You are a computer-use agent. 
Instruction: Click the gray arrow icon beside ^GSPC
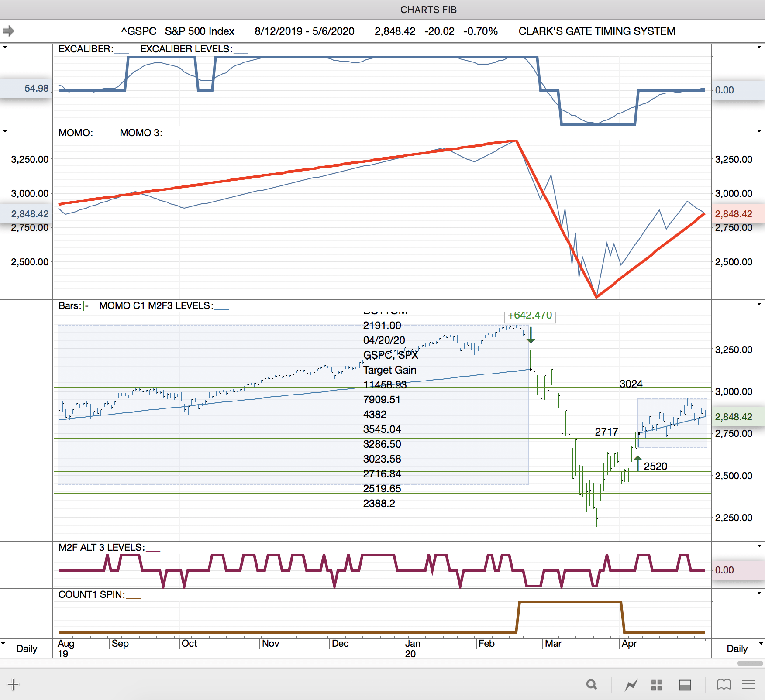tap(8, 31)
